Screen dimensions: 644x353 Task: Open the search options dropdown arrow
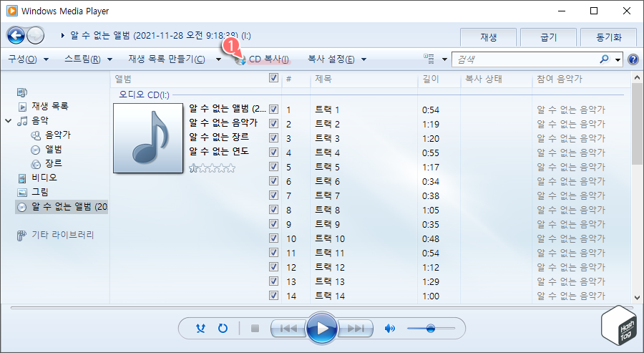pos(618,59)
